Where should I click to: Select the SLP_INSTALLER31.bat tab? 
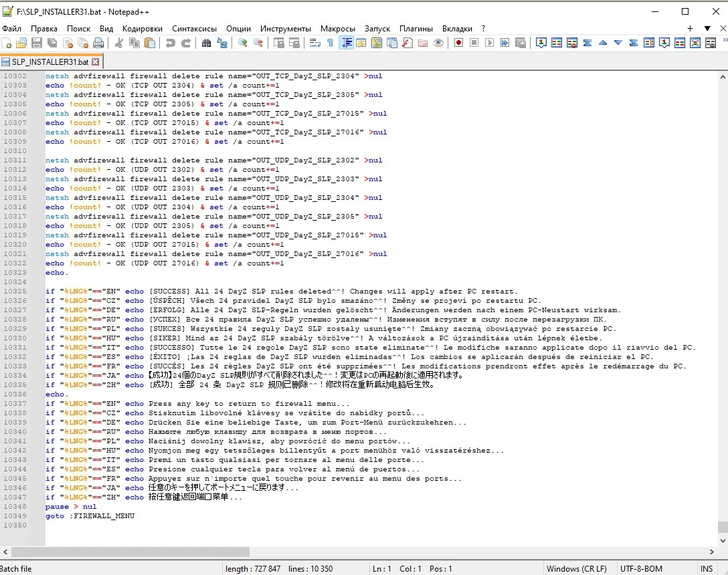click(x=51, y=62)
